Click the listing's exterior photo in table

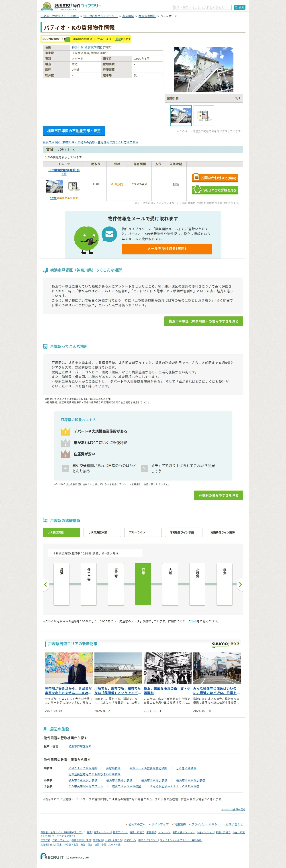click(55, 186)
